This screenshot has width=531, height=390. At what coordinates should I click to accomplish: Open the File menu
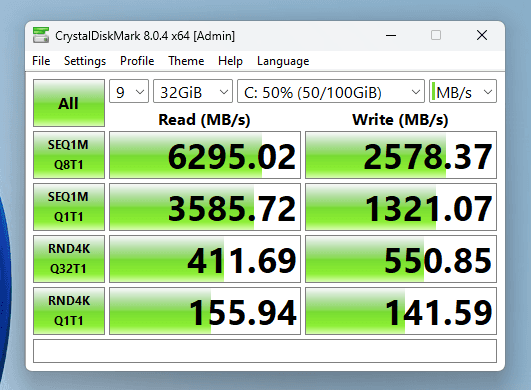coord(41,61)
